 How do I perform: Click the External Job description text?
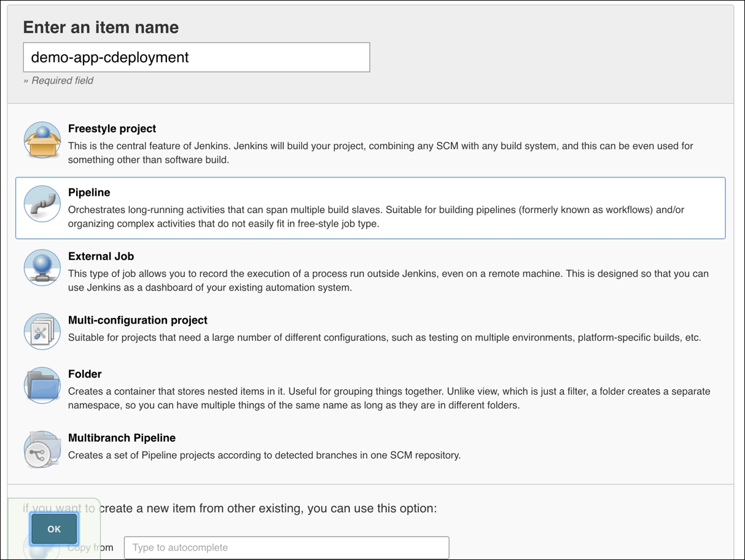point(388,281)
